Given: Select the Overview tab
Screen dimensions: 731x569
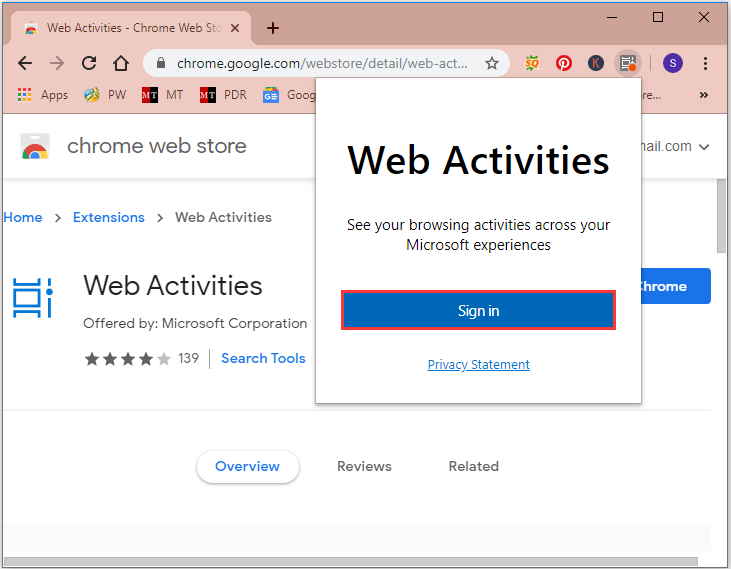Looking at the screenshot, I should pyautogui.click(x=248, y=466).
